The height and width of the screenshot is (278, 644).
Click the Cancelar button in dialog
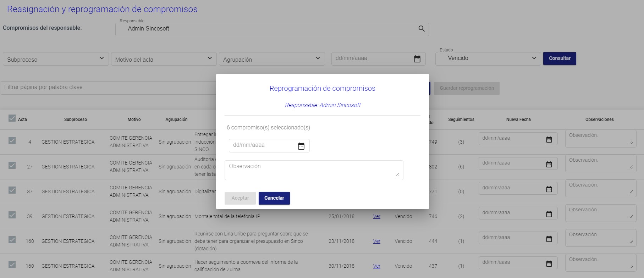coord(274,198)
